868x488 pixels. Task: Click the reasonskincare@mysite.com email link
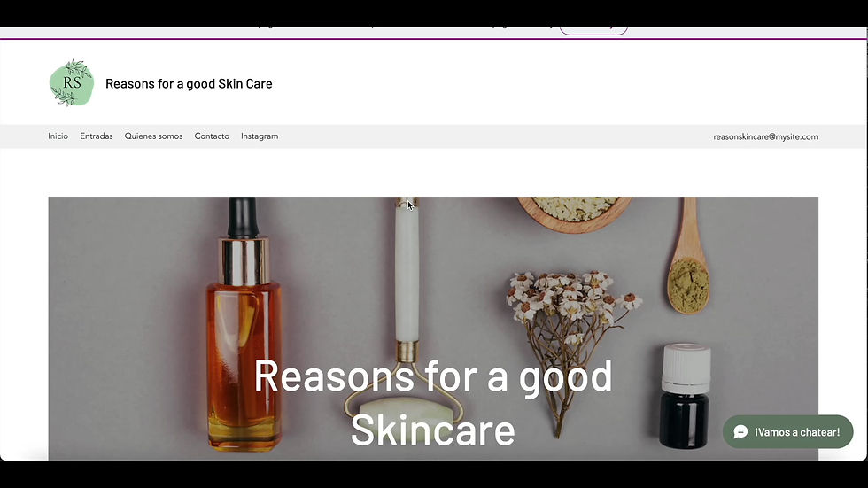(x=765, y=136)
